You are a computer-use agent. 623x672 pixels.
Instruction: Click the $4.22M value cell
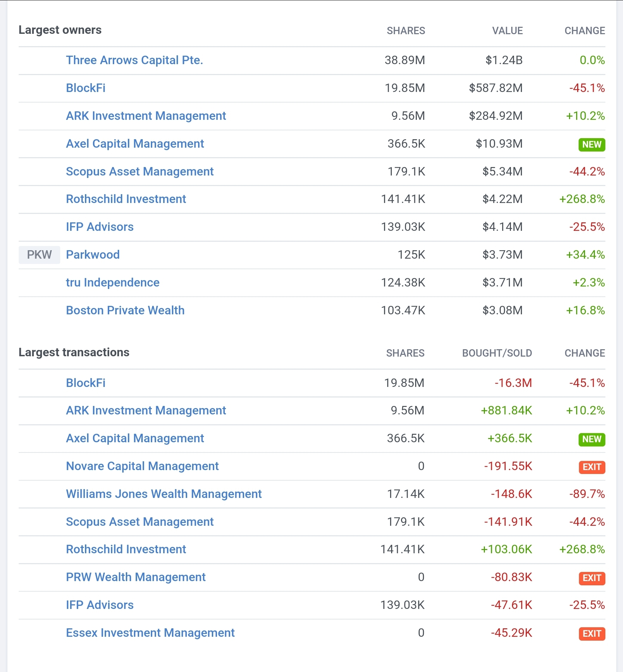tap(502, 199)
